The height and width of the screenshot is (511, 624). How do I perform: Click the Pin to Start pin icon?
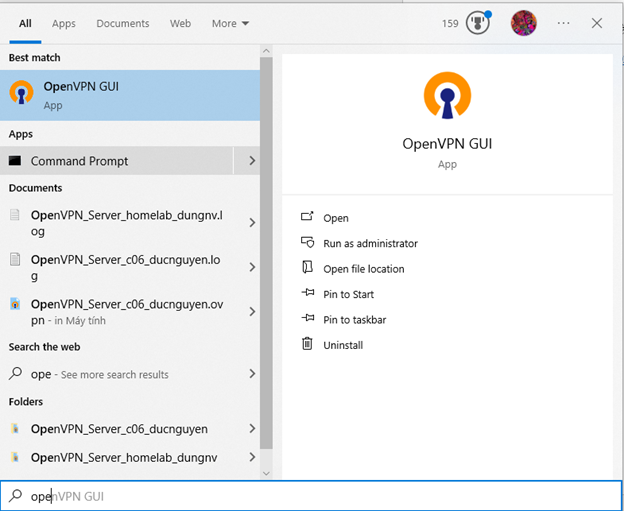[308, 293]
